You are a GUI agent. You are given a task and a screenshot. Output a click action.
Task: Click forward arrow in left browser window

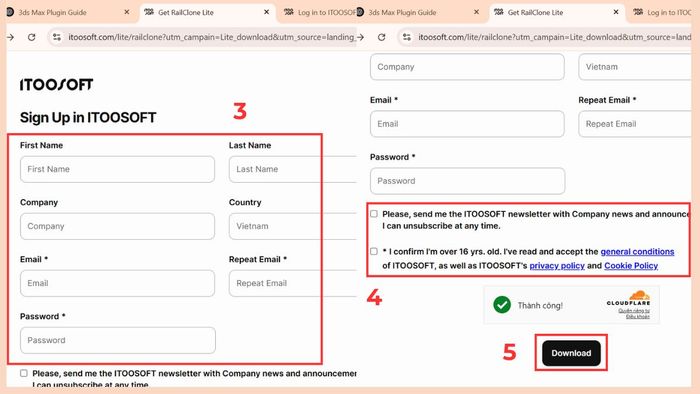pyautogui.click(x=10, y=37)
